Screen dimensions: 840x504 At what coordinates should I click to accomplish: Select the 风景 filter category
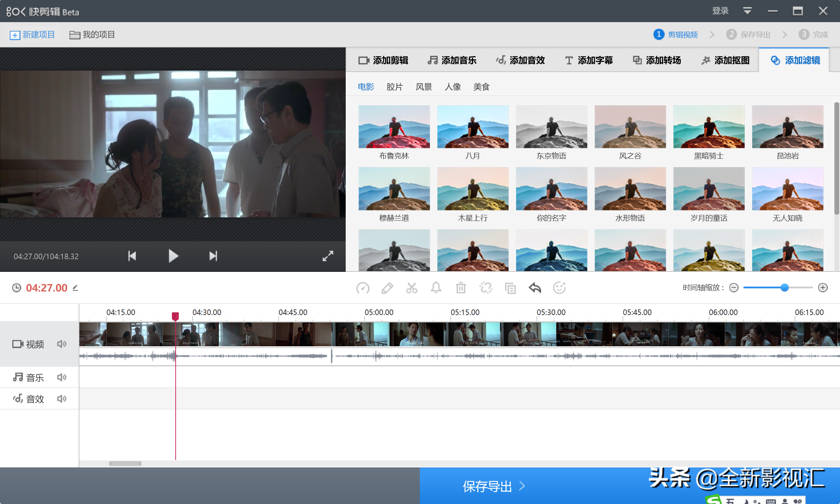pos(423,87)
